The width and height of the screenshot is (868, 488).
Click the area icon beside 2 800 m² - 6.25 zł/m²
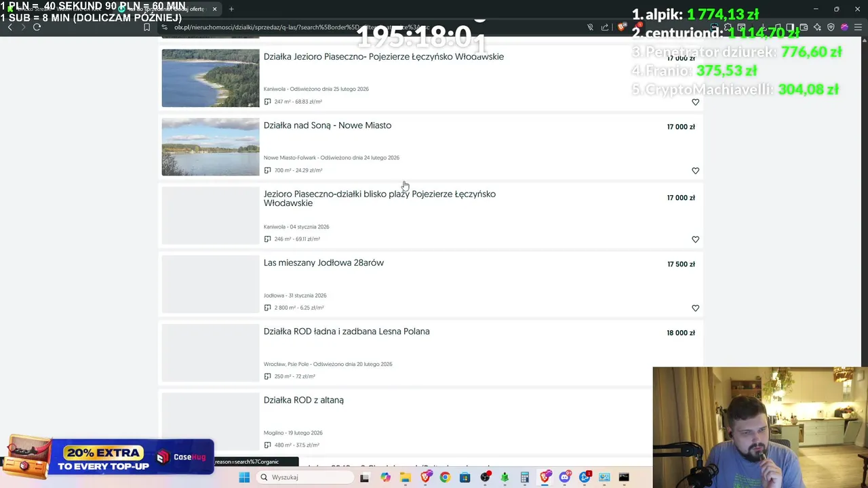[x=267, y=308]
